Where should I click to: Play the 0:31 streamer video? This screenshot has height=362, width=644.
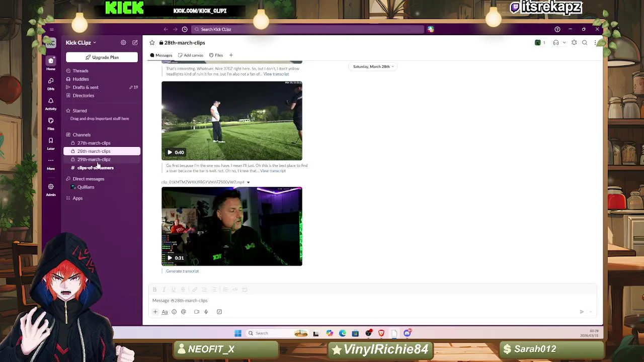(170, 258)
